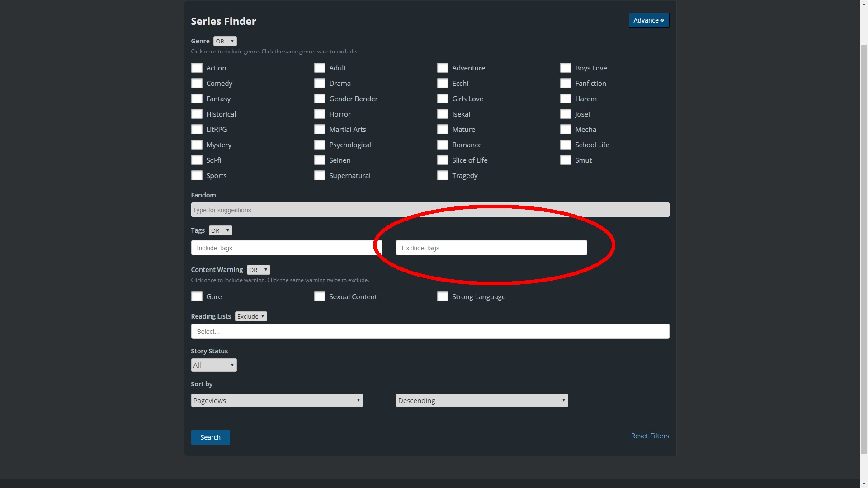
Task: Check the Action genre checkbox
Action: [197, 68]
